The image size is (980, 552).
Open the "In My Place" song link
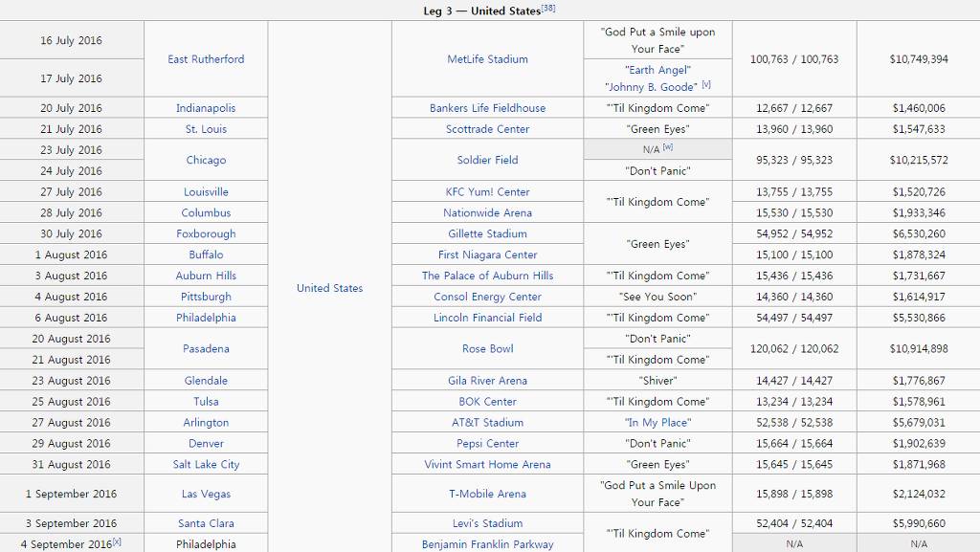tap(657, 423)
